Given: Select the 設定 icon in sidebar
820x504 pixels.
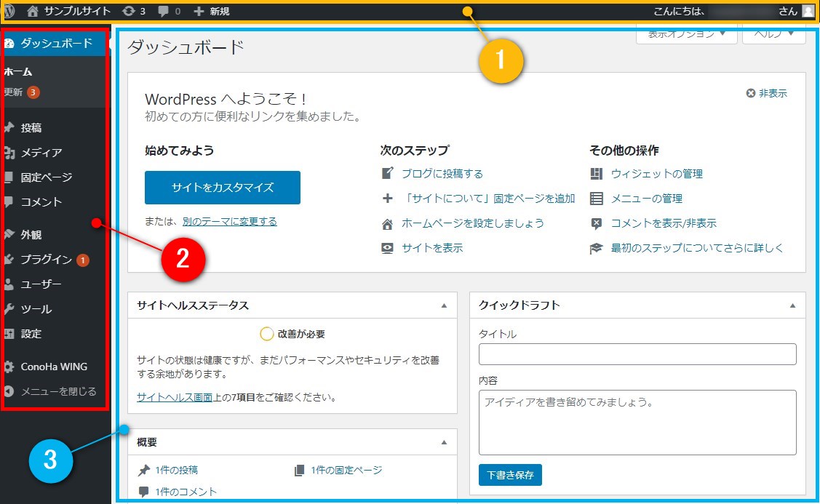Looking at the screenshot, I should pyautogui.click(x=9, y=334).
